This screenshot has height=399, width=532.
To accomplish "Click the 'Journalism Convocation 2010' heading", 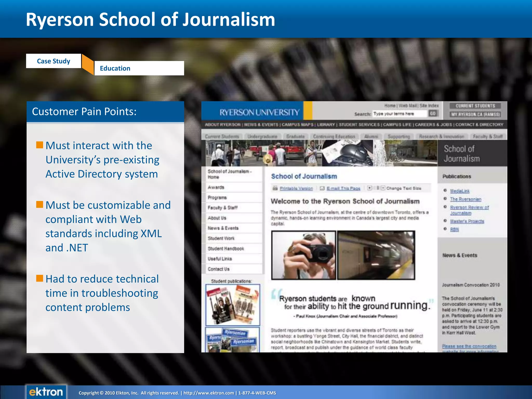I will [x=471, y=285].
